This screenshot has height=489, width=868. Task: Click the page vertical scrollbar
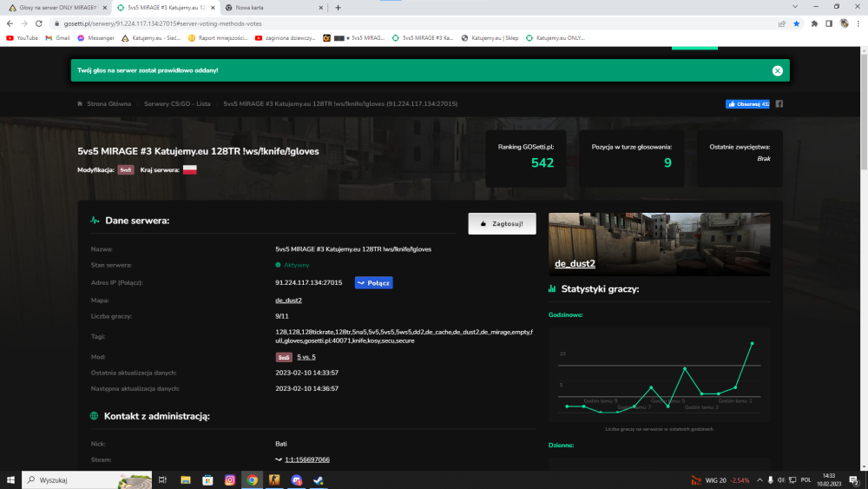tap(864, 258)
